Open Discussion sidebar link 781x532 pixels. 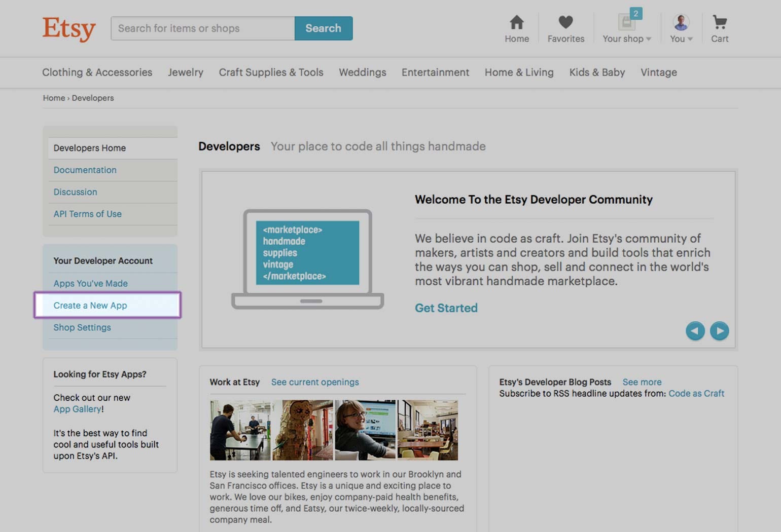75,192
